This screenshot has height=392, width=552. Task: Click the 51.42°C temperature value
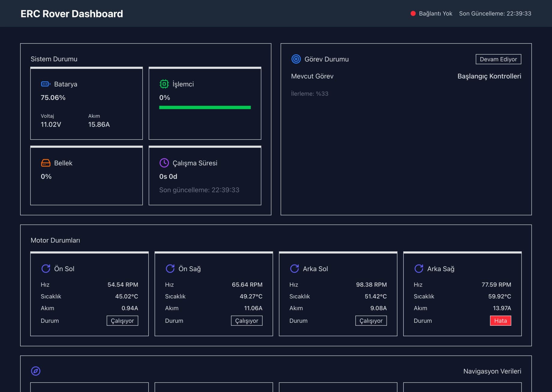[x=376, y=296]
